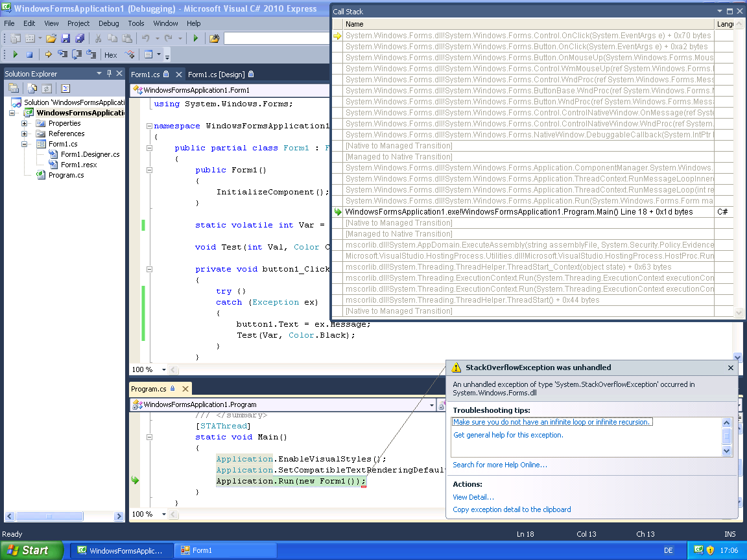
Task: Click the Step Into debug icon
Action: pos(62,54)
